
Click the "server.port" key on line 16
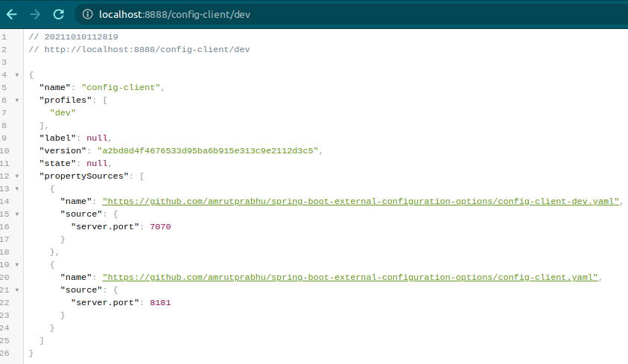[105, 227]
